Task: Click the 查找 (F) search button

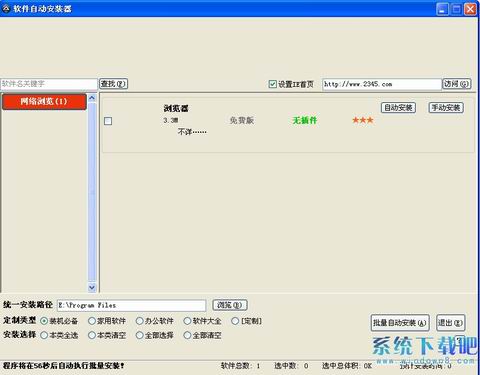Action: click(x=113, y=84)
